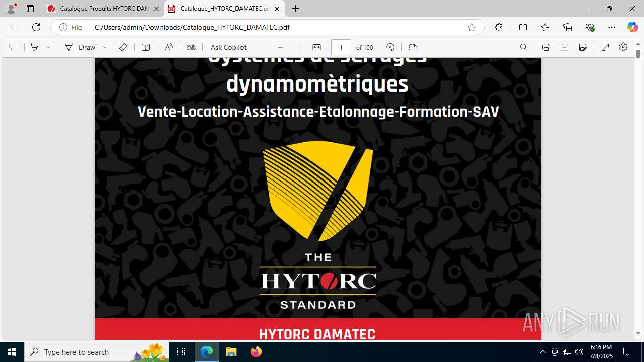Print the PDF document
The width and height of the screenshot is (644, 362).
tap(546, 47)
